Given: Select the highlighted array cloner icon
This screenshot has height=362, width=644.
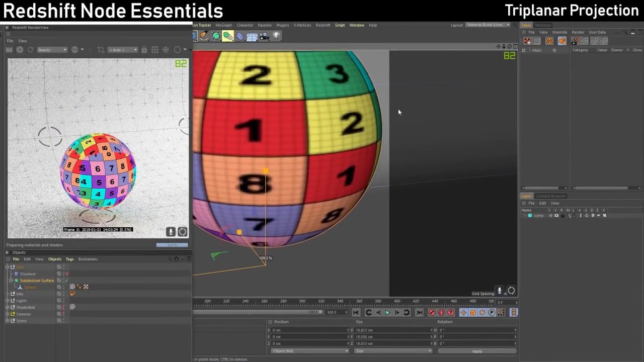Looking at the screenshot, I should (228, 36).
